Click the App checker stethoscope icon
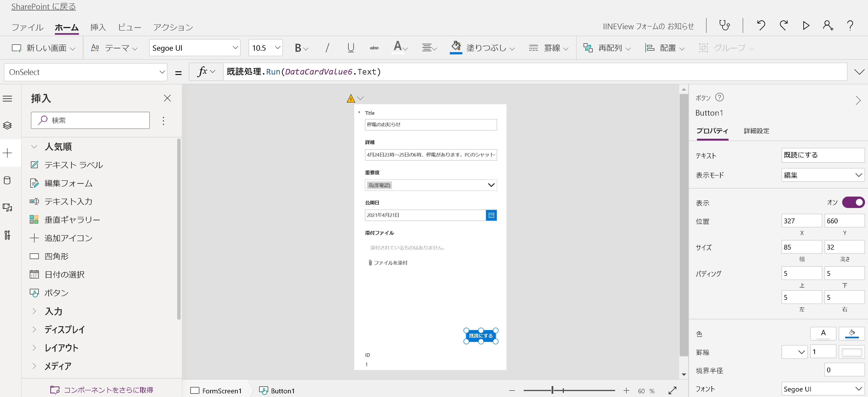 pos(724,26)
